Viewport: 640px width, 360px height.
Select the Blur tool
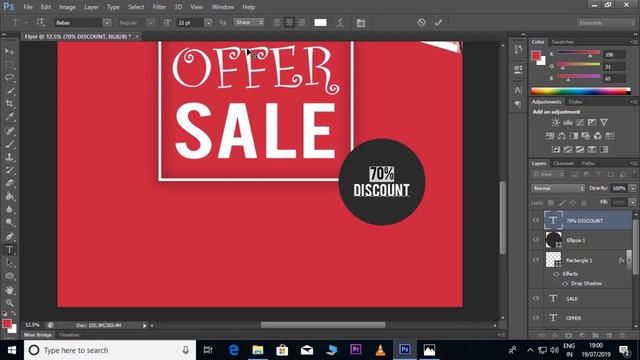tap(9, 209)
